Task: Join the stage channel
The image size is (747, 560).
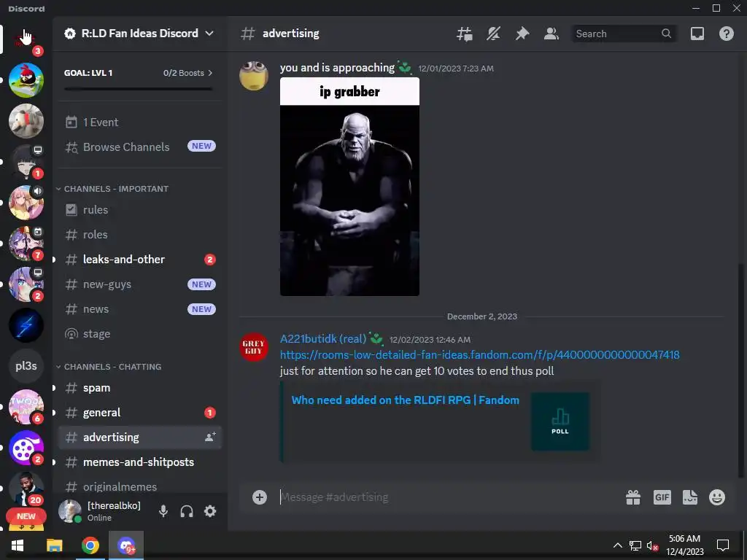Action: [139, 334]
